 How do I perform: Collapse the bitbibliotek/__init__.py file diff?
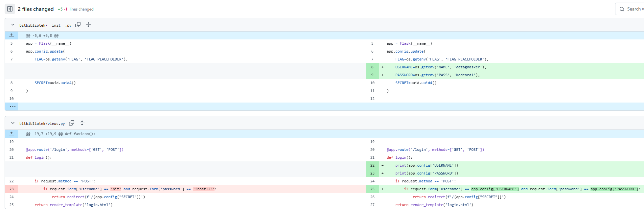(x=13, y=25)
